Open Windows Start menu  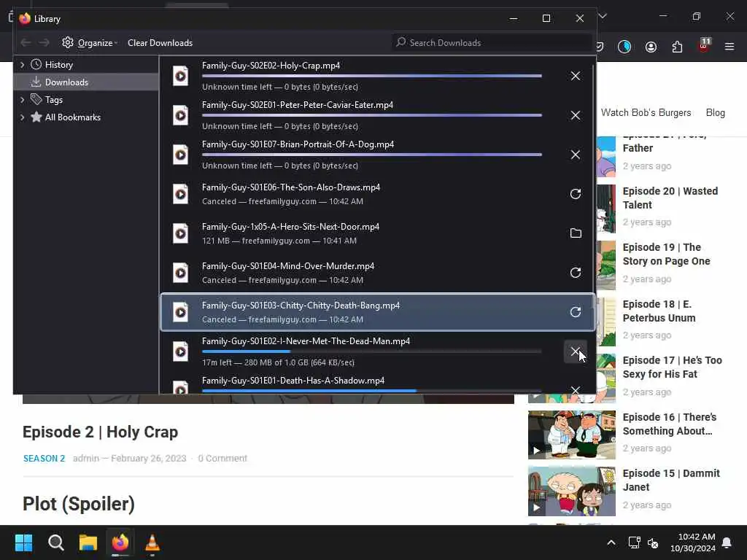23,542
